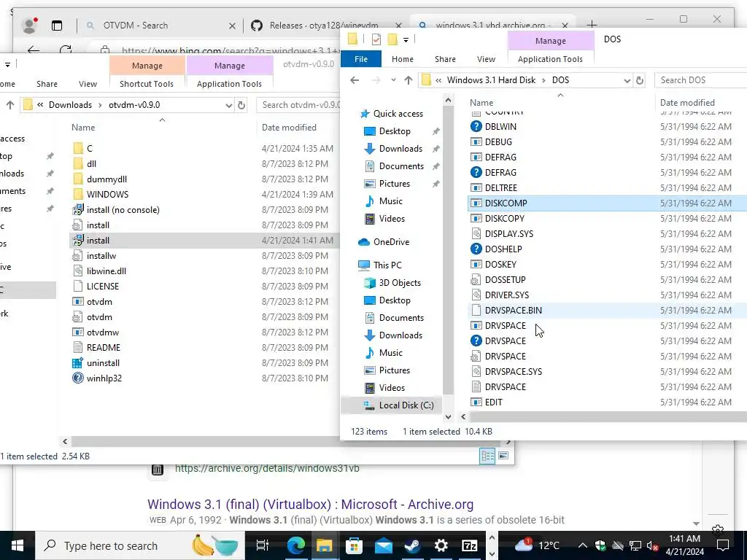This screenshot has width=747, height=560.
Task: Select the DISKCOPY file
Action: (505, 219)
